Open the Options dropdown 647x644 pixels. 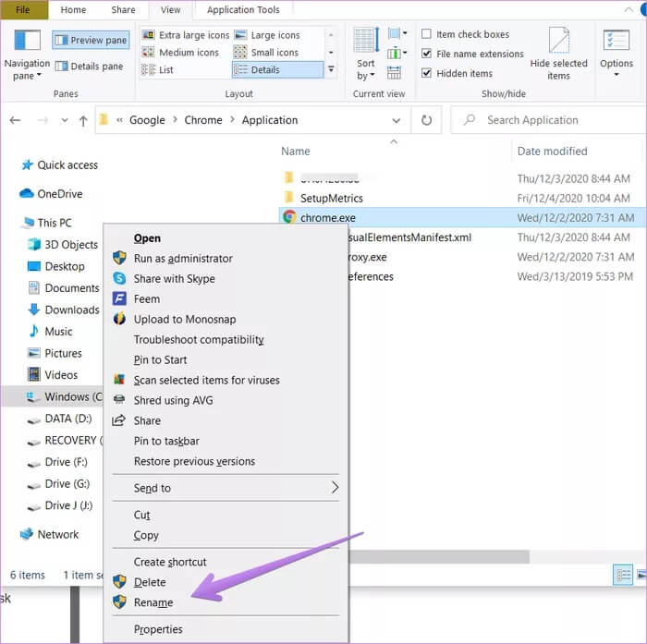coord(616,54)
